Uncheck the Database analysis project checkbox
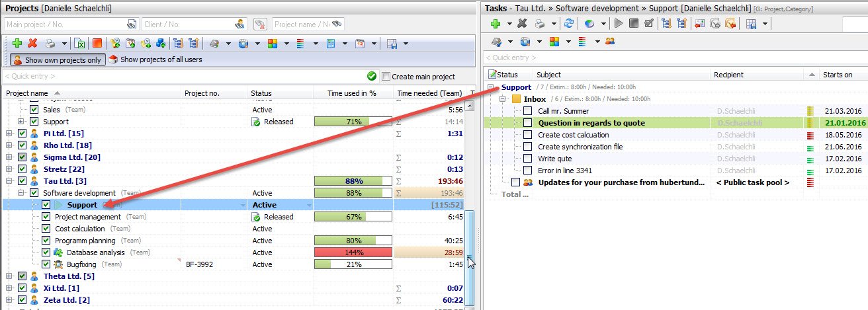The image size is (868, 310). point(46,252)
